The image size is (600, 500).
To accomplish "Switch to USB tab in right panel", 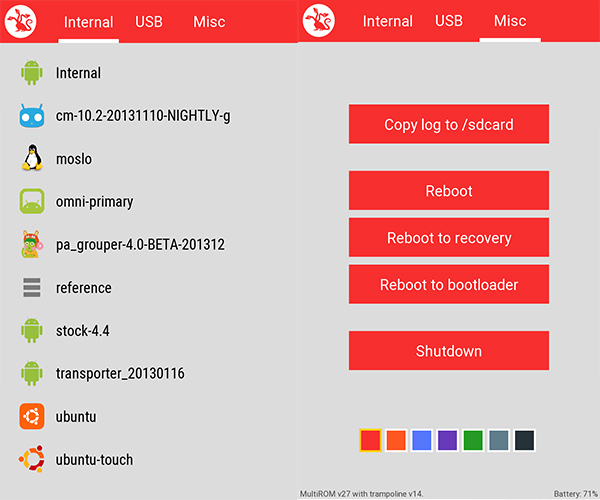I will [449, 21].
